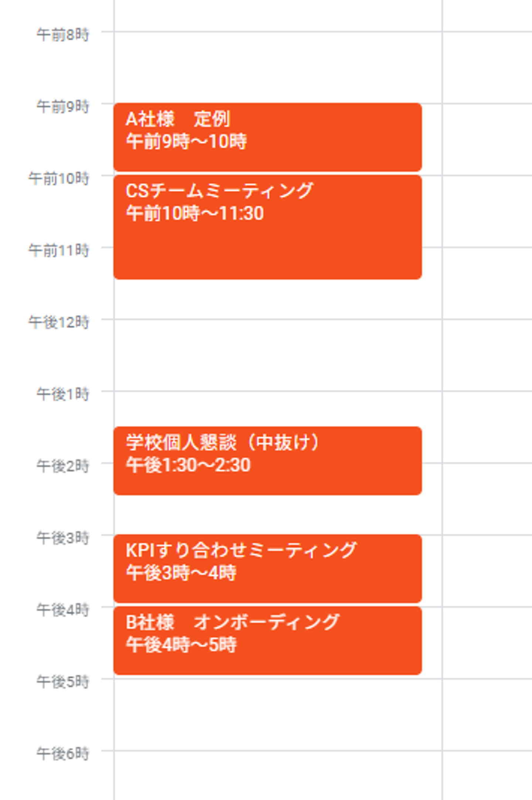Image resolution: width=532 pixels, height=800 pixels.
Task: Click the 午後1時 time label
Action: (63, 394)
